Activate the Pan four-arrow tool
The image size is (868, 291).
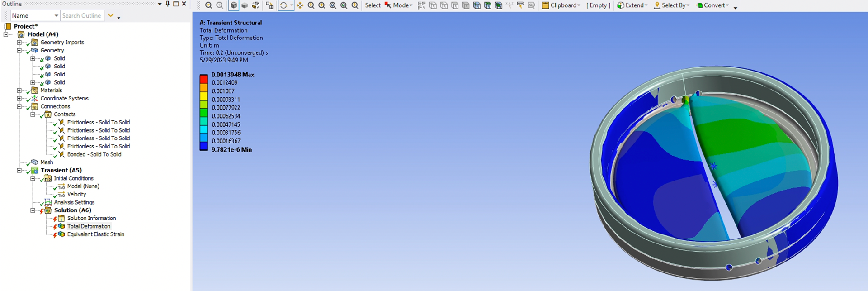[x=300, y=5]
